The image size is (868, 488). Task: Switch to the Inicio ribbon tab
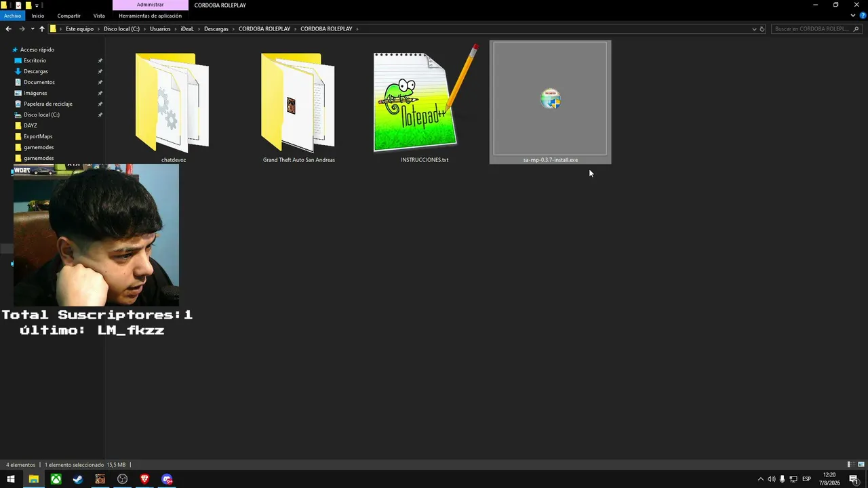(x=37, y=16)
